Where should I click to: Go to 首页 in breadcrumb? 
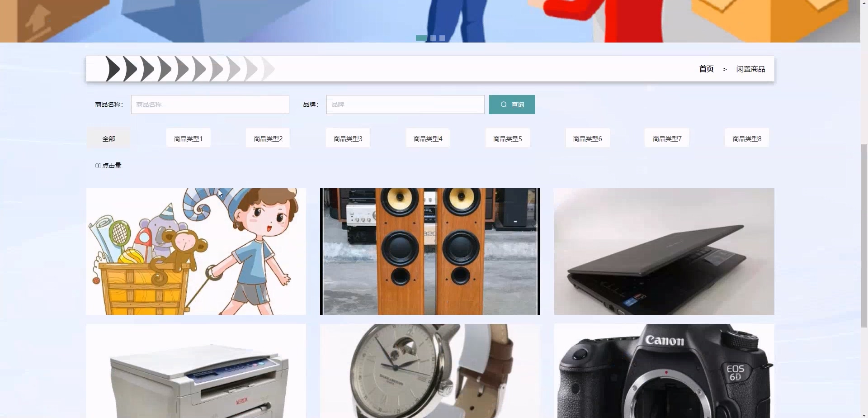706,69
